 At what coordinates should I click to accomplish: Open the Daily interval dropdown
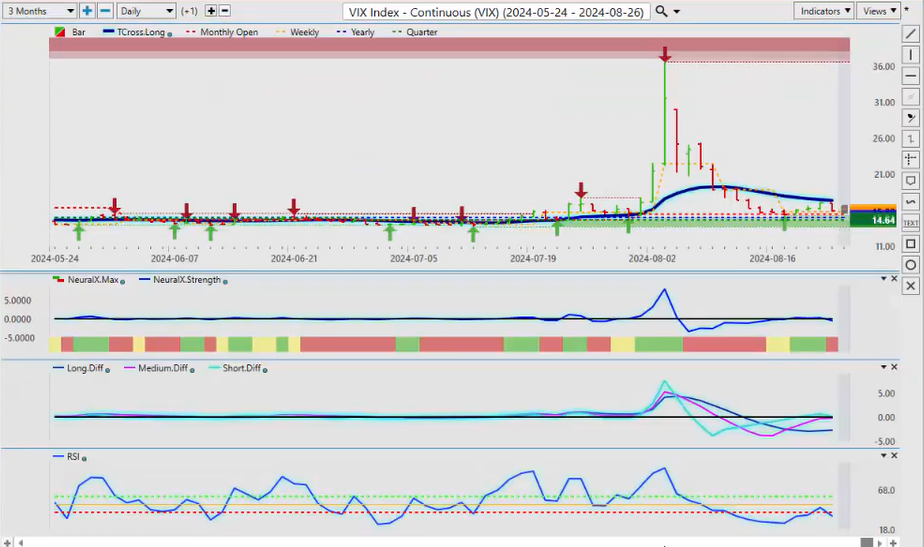146,11
